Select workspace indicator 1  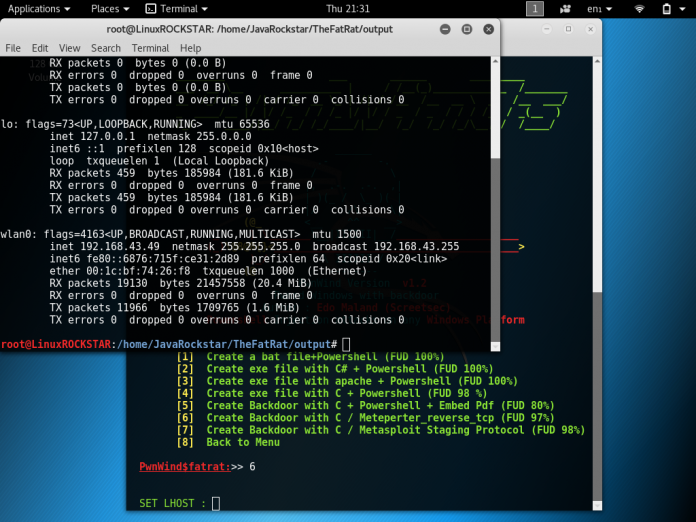(534, 9)
